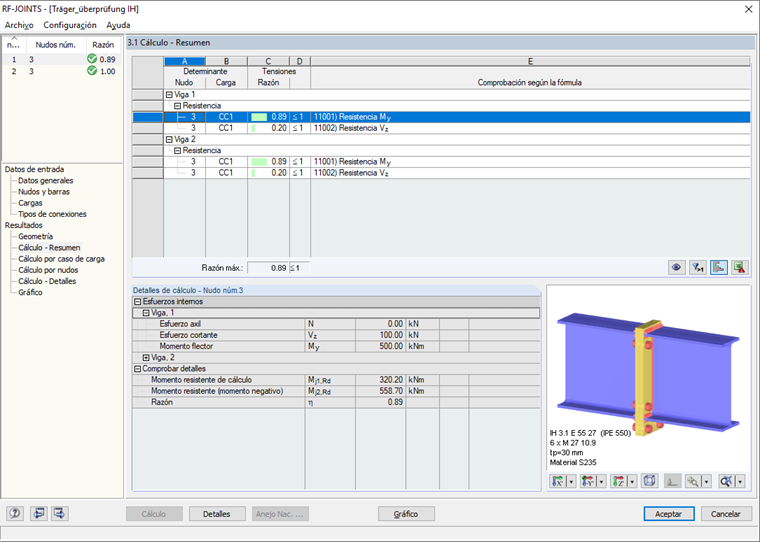Select case 2 row with ratio 1.00
760x542 pixels.
click(61, 71)
